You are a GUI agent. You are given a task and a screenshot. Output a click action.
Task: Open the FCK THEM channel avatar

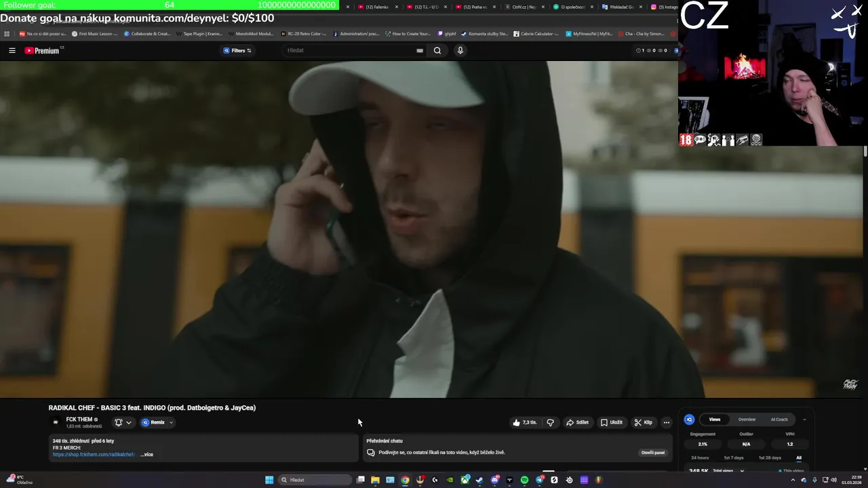click(x=56, y=422)
